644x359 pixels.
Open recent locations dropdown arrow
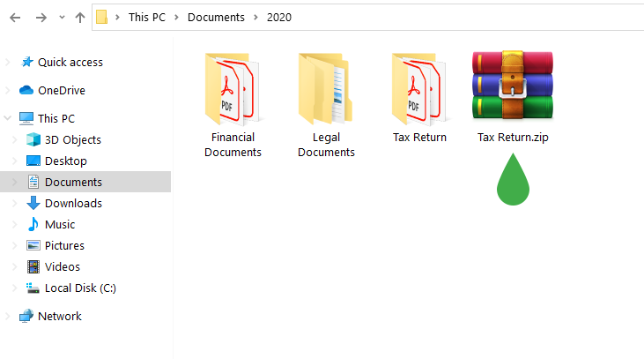(62, 18)
